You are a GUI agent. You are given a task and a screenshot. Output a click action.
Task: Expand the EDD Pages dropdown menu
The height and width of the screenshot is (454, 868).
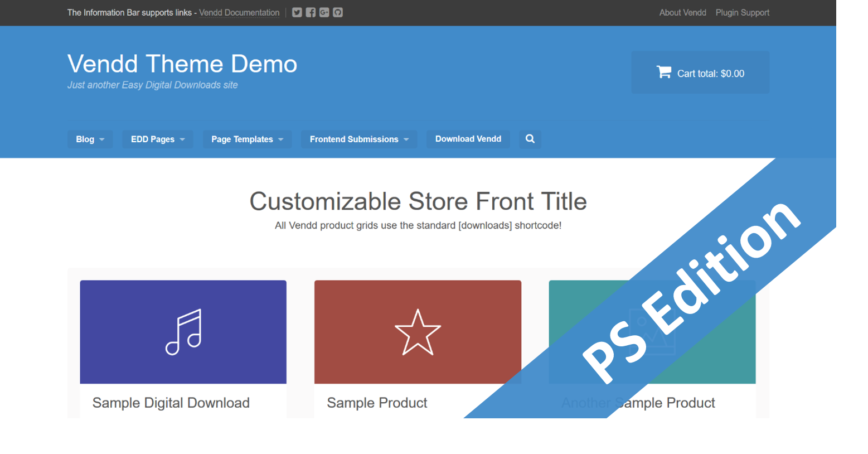(158, 139)
